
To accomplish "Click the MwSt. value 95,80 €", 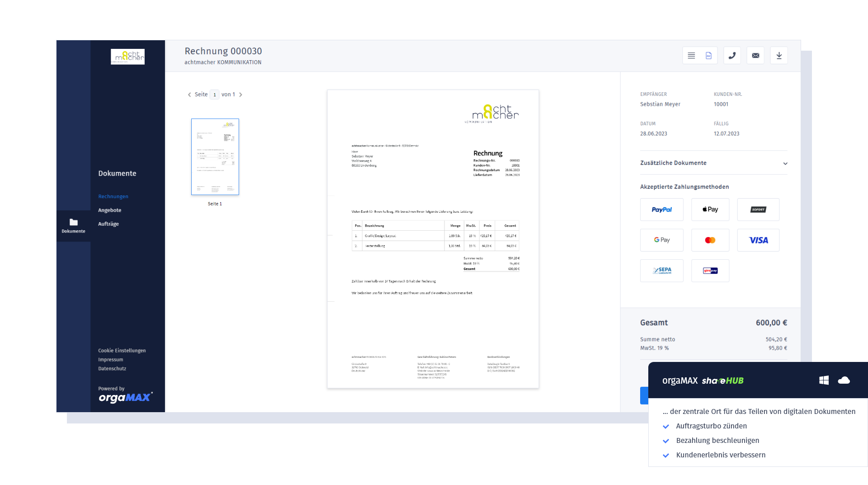I will pos(778,348).
